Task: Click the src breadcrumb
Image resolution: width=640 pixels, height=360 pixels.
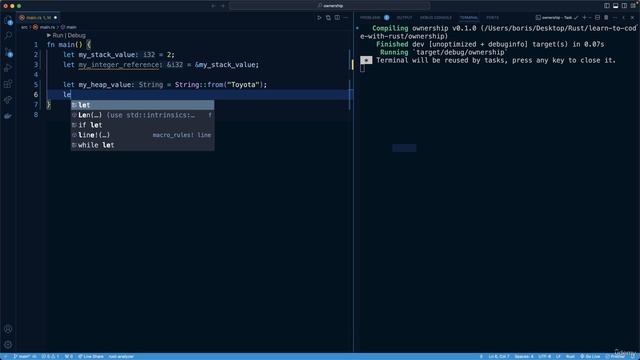Action: click(24, 27)
